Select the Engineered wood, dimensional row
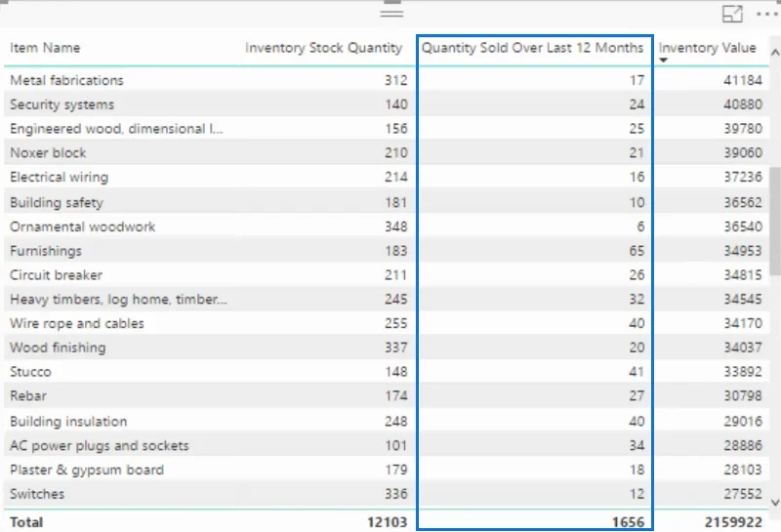This screenshot has width=781, height=532. coord(386,129)
